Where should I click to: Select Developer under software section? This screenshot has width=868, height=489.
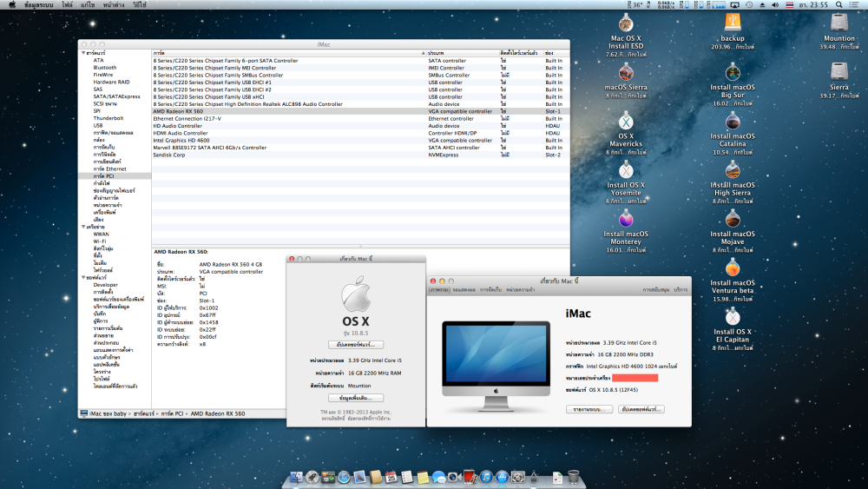click(105, 285)
